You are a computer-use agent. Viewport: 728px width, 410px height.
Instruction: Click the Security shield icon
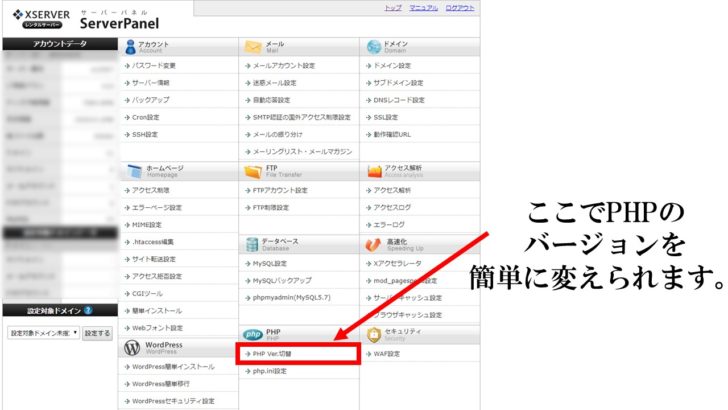(x=374, y=334)
